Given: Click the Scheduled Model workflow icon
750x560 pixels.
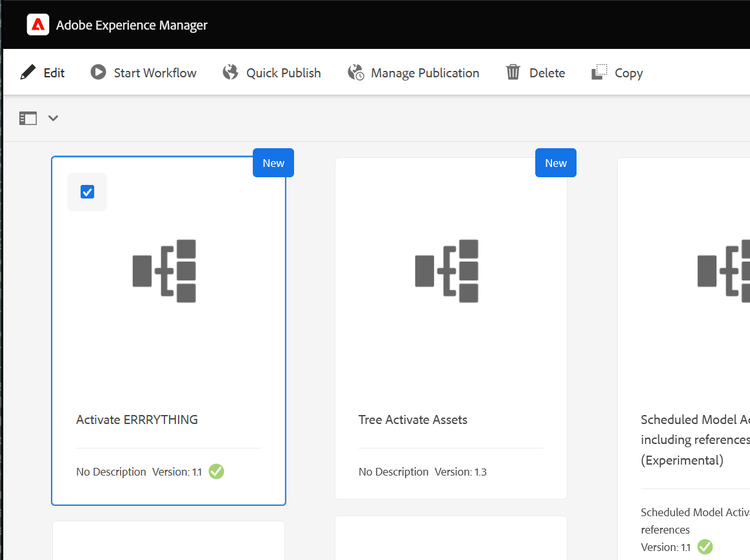Looking at the screenshot, I should click(x=724, y=271).
